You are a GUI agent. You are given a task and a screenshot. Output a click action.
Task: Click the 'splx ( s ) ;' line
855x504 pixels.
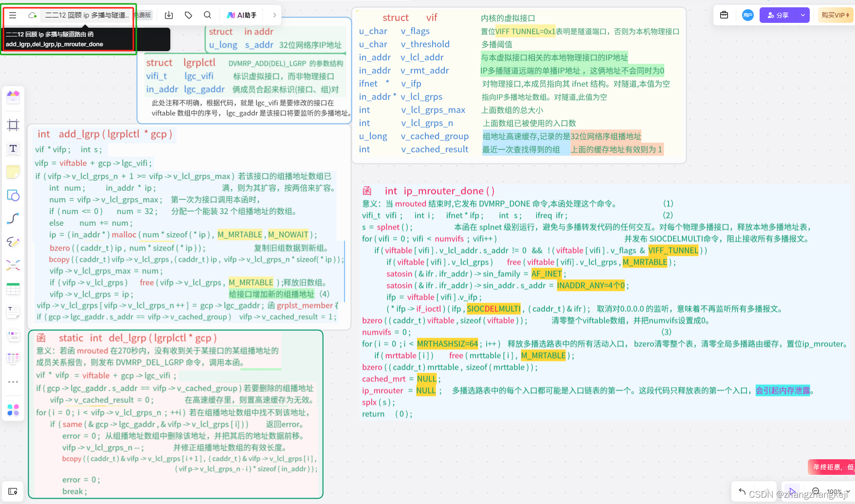pyautogui.click(x=379, y=402)
